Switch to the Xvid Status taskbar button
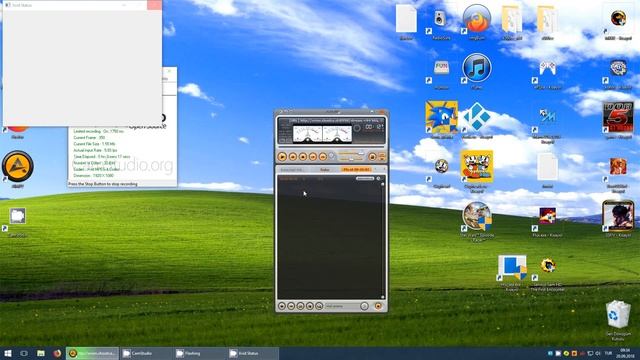 point(253,353)
